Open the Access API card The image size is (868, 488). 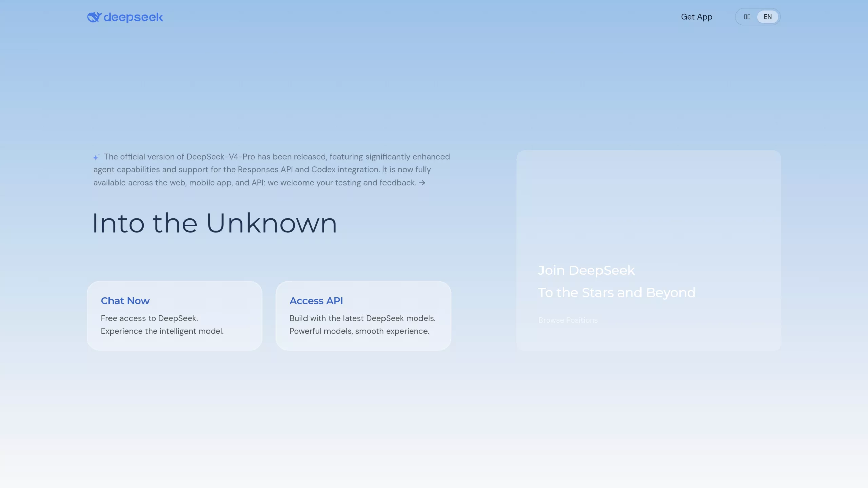(363, 316)
